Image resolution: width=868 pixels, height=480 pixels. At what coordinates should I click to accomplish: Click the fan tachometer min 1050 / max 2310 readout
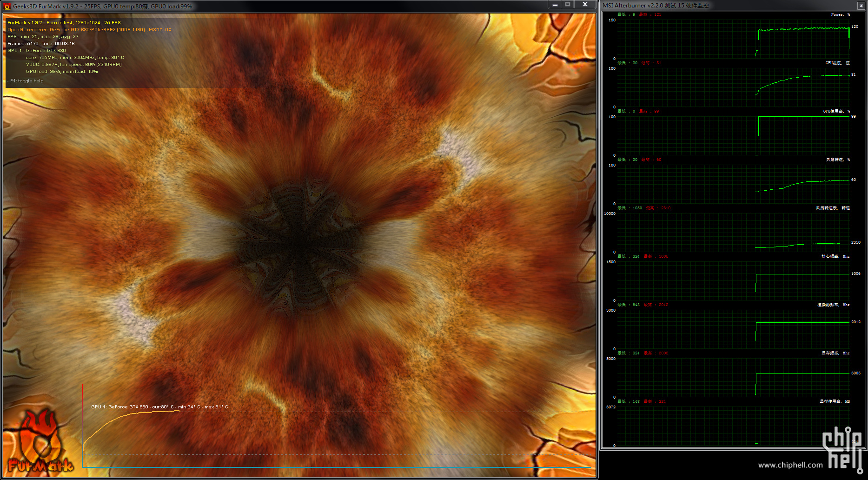[x=644, y=208]
